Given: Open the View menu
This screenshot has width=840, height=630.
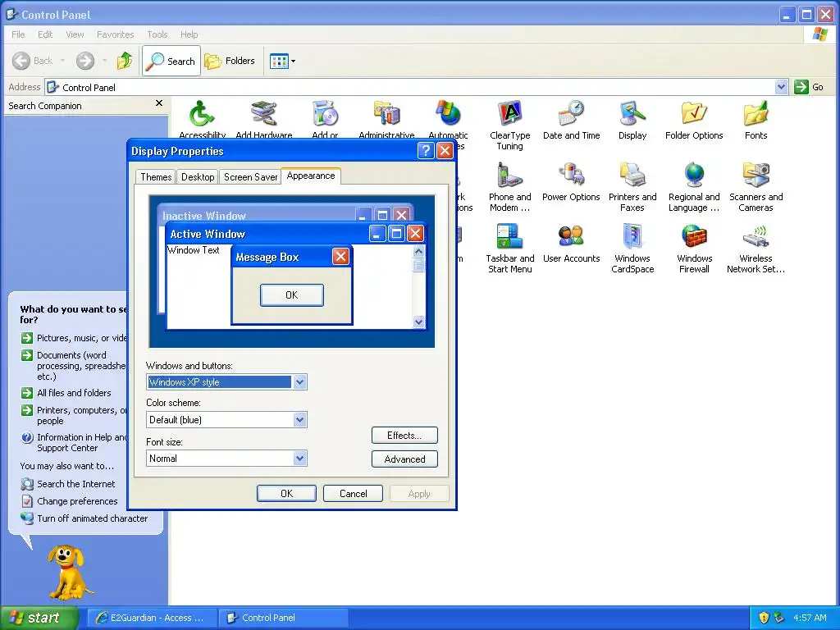Looking at the screenshot, I should point(75,34).
